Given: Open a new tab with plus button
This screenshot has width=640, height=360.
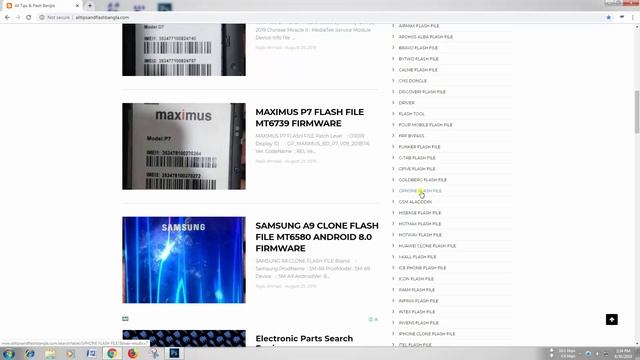Looking at the screenshot, I should 90,6.
